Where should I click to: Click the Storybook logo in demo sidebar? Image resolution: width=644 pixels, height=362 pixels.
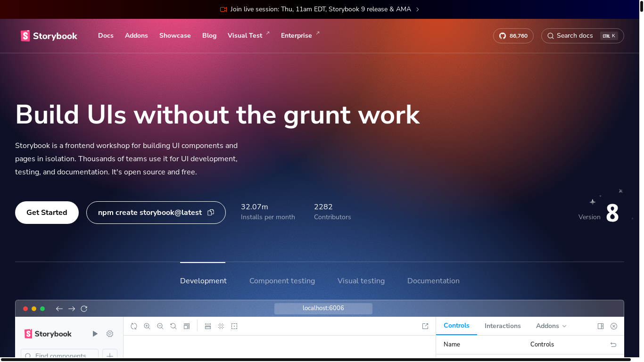(48, 334)
